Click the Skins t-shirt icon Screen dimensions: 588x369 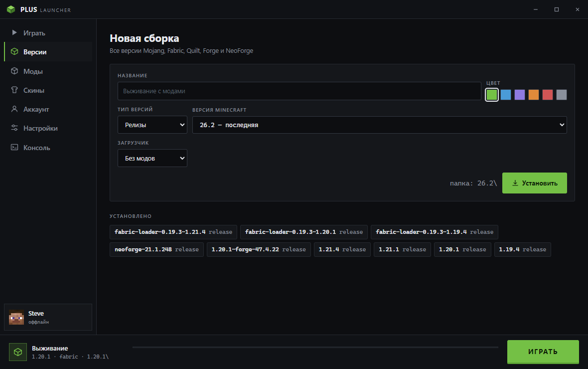pos(14,90)
